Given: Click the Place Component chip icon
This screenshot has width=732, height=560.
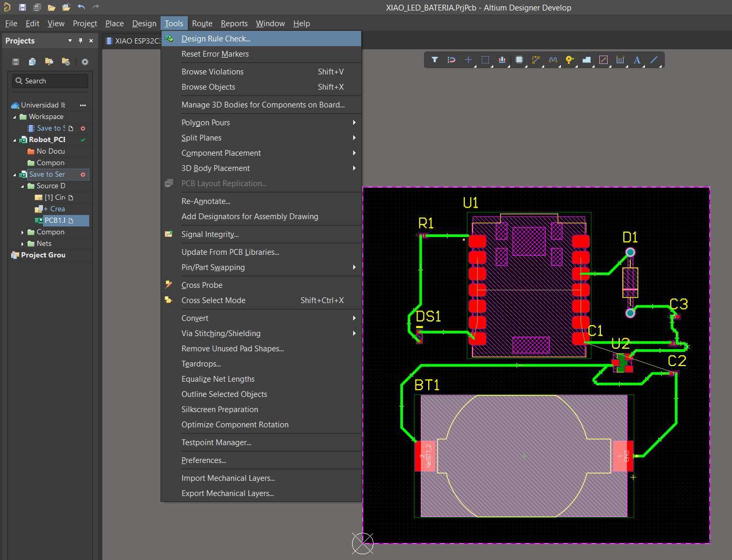Looking at the screenshot, I should tap(519, 60).
